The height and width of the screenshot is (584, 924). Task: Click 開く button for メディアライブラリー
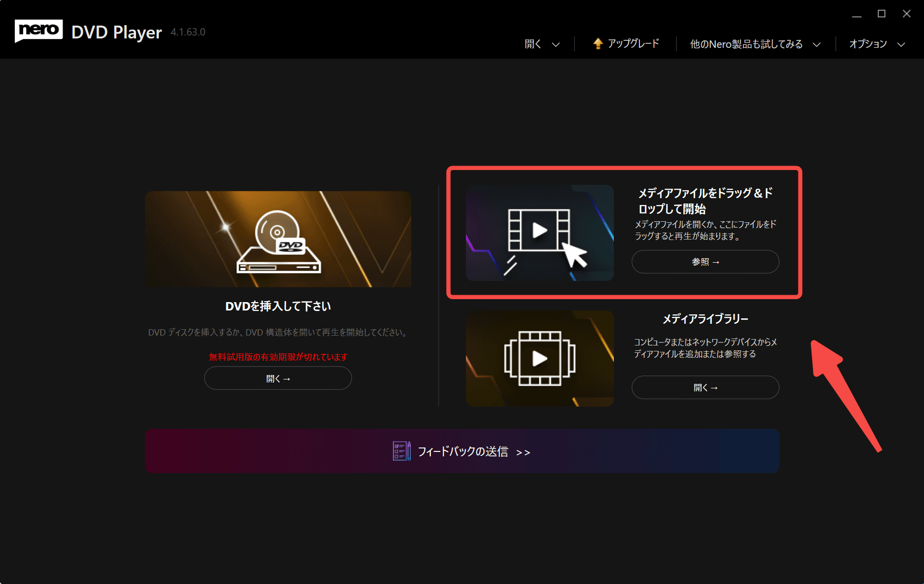(706, 387)
